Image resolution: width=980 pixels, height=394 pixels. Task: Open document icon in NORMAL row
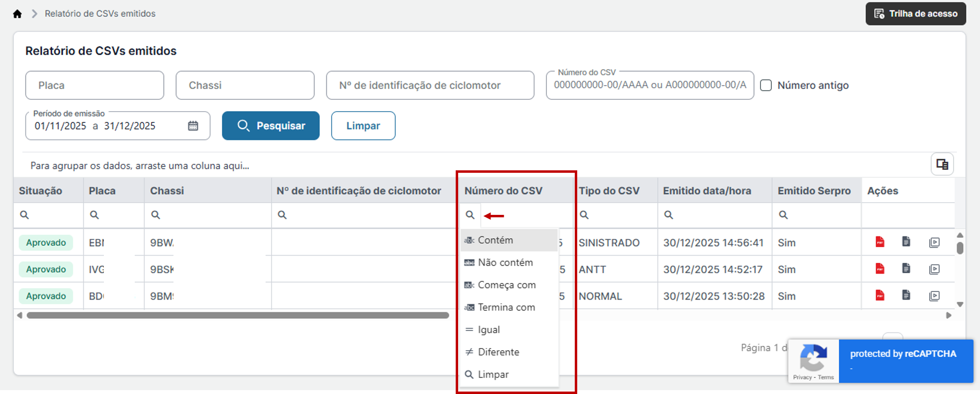tap(906, 295)
